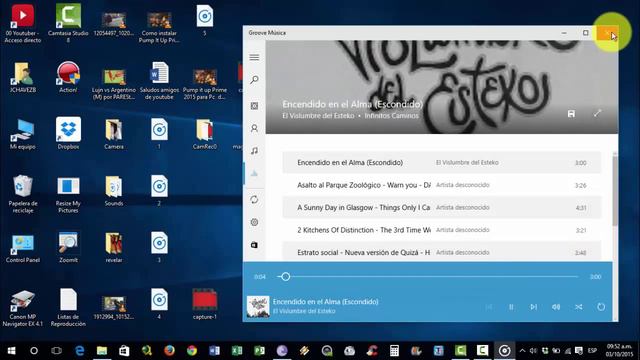Open Task View on taskbar
This screenshot has width=640, height=360.
[x=56, y=351]
